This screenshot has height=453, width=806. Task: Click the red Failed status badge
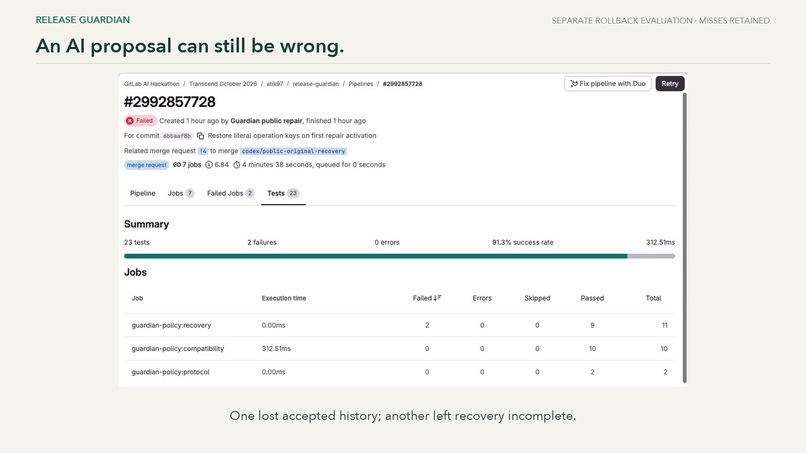(x=140, y=121)
